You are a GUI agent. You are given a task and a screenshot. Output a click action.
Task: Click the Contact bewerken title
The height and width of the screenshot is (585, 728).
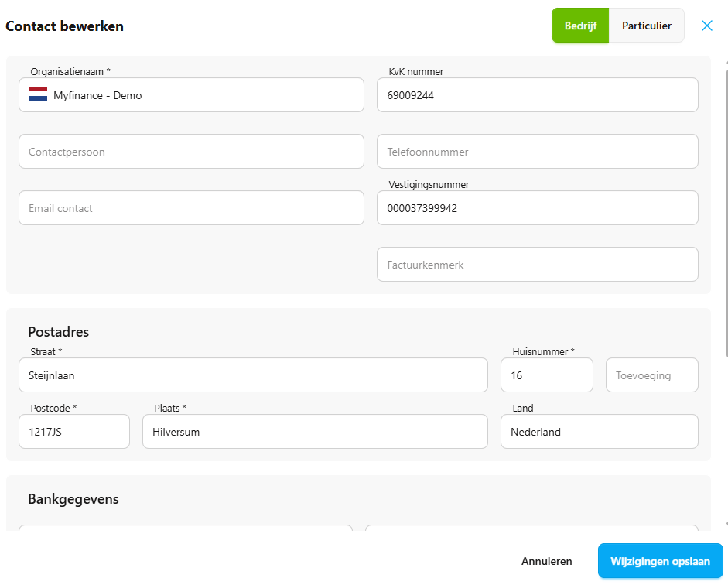coord(64,26)
